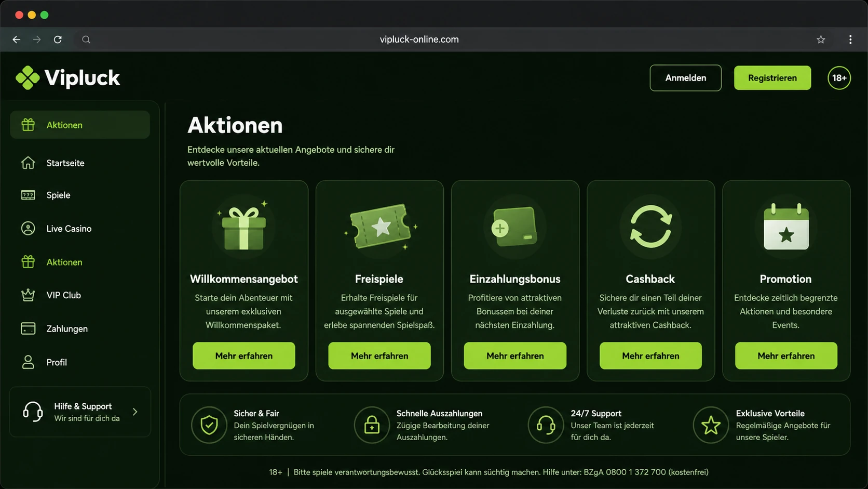Go forward using the browser forward arrow
868x489 pixels.
[37, 39]
